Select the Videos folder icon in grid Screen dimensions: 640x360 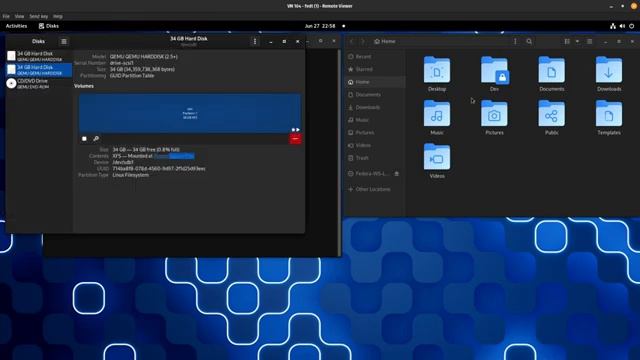437,161
